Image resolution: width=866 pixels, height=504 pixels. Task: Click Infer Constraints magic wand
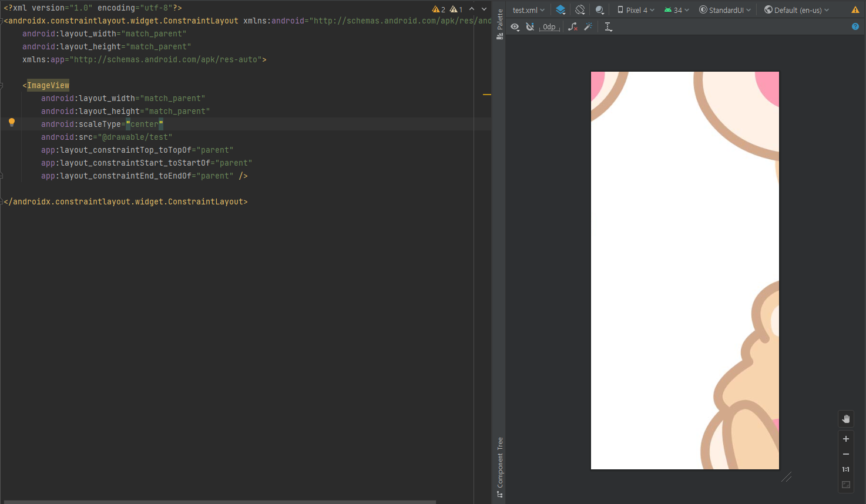click(588, 27)
